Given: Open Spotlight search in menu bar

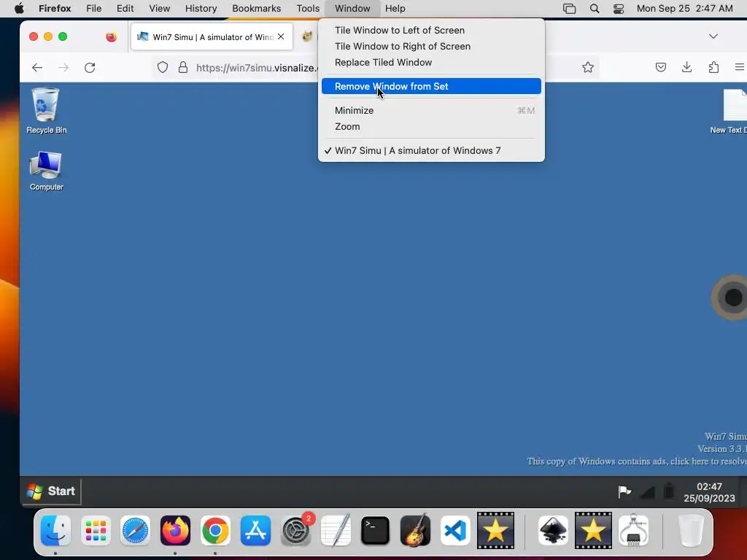Looking at the screenshot, I should (x=594, y=8).
